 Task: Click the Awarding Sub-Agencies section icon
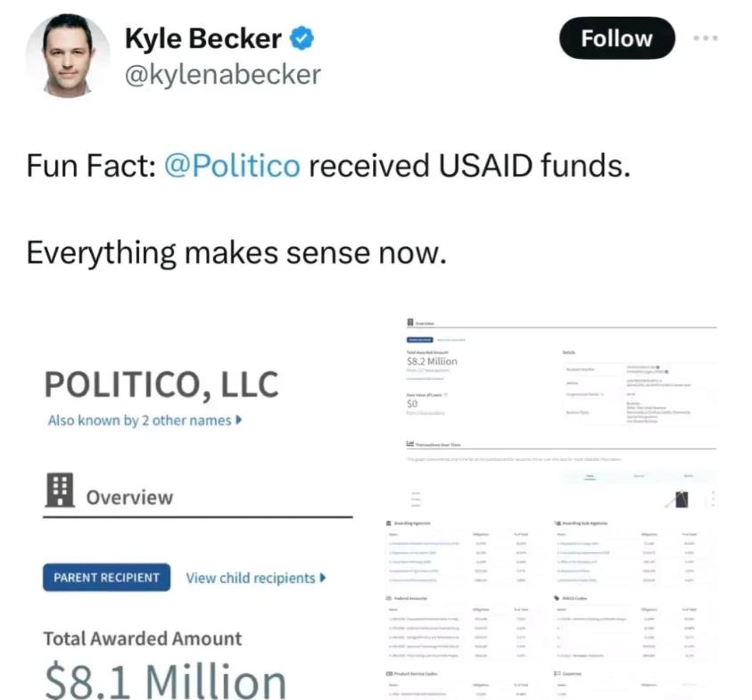click(557, 523)
